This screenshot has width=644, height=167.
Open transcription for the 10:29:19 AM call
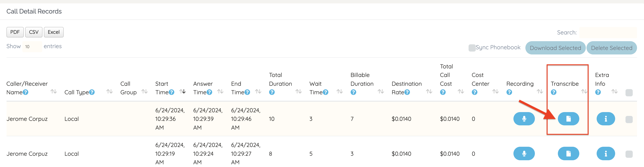coord(568,153)
